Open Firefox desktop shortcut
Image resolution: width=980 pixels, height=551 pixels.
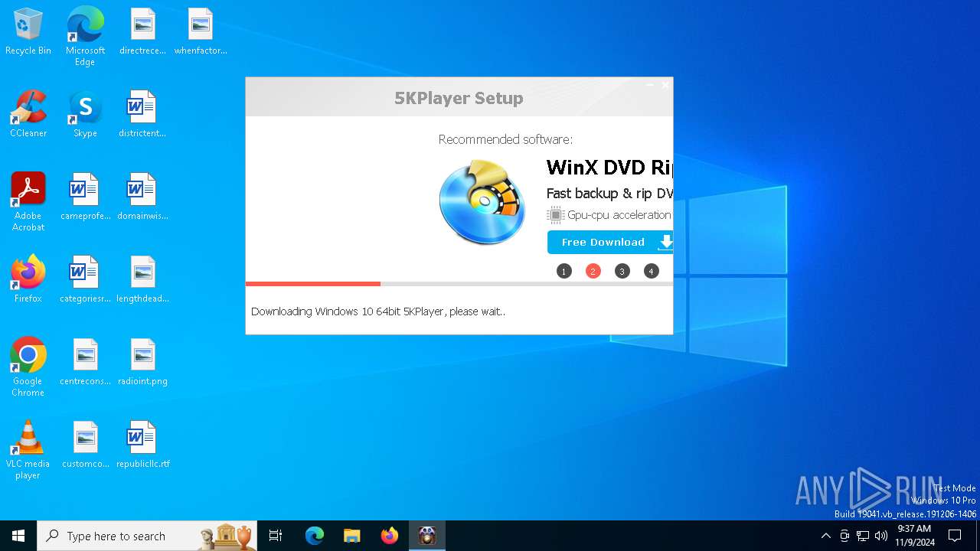pos(28,279)
